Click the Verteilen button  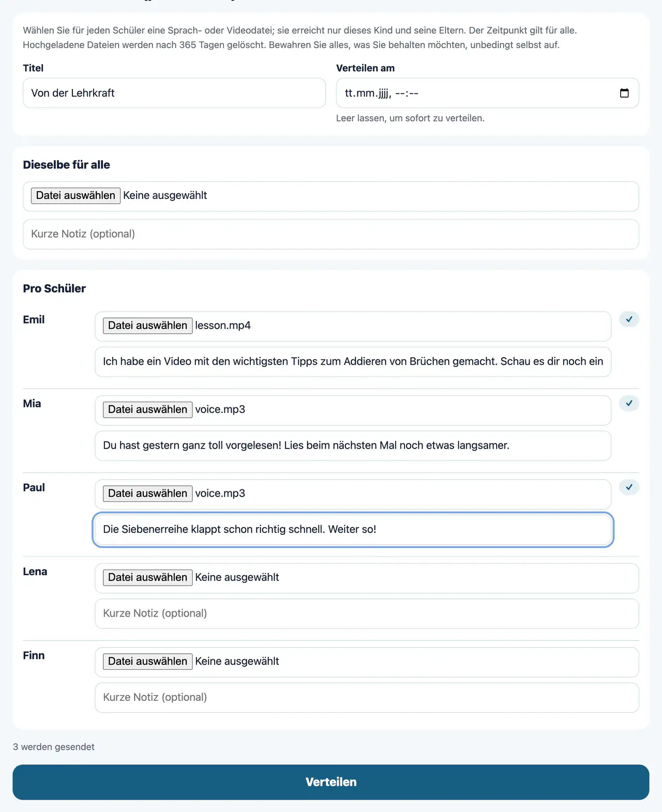(331, 782)
